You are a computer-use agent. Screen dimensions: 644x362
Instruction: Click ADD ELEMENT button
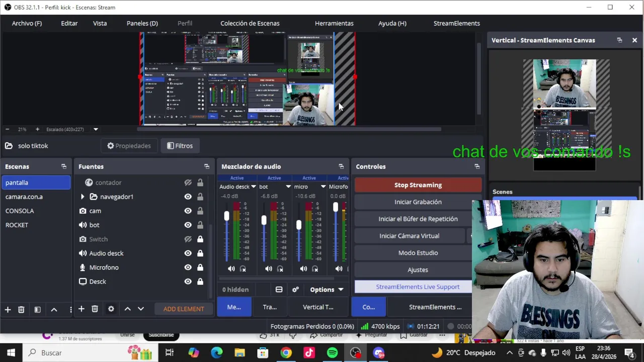(184, 309)
